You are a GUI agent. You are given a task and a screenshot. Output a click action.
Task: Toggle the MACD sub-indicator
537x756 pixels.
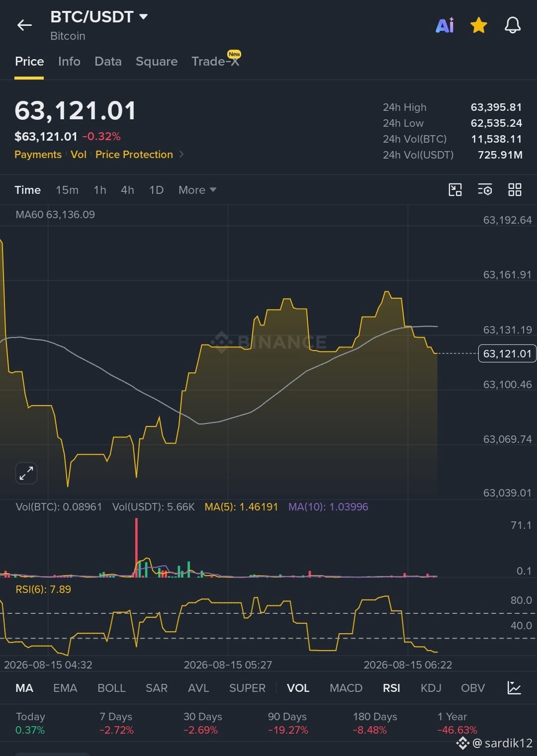(x=346, y=688)
